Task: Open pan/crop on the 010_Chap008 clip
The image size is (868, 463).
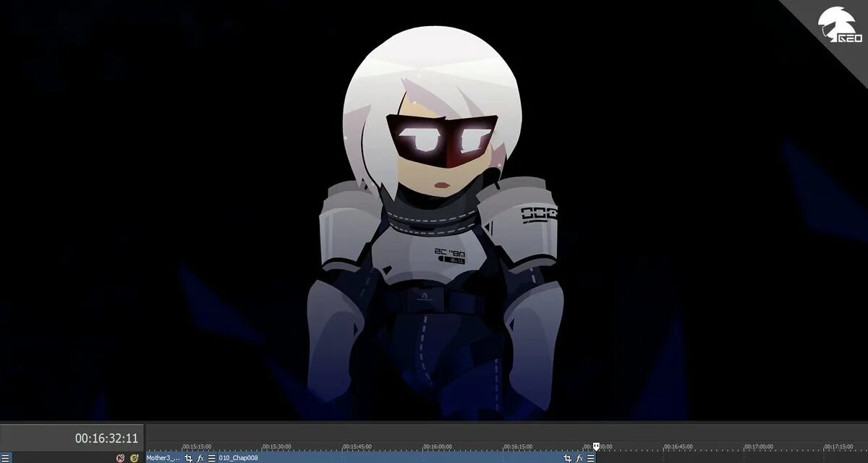Action: pyautogui.click(x=568, y=458)
